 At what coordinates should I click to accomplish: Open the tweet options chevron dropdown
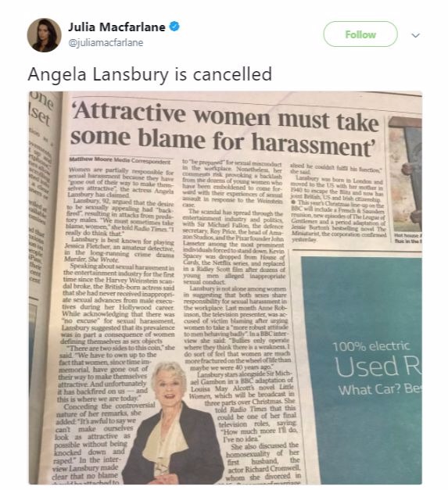(415, 35)
